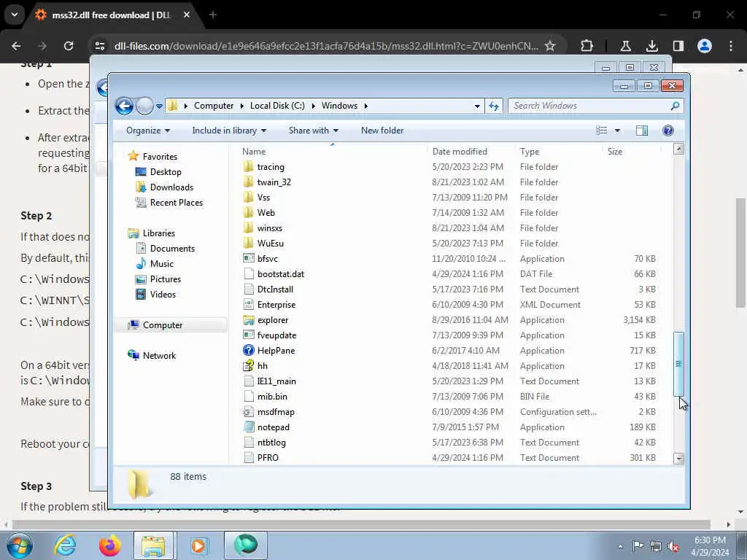Screen dimensions: 747x560
Task: Click Explorer's forward navigation arrow
Action: point(144,106)
